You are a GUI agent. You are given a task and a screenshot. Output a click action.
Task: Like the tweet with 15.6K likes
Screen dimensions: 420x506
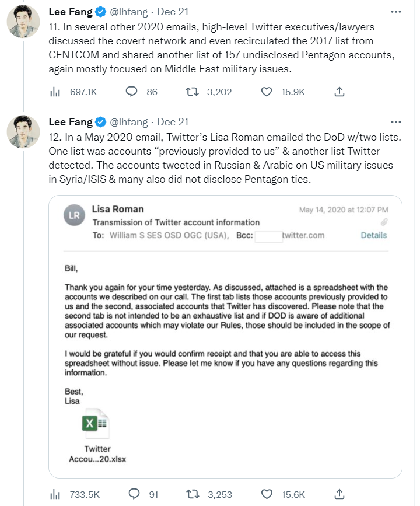pyautogui.click(x=267, y=494)
